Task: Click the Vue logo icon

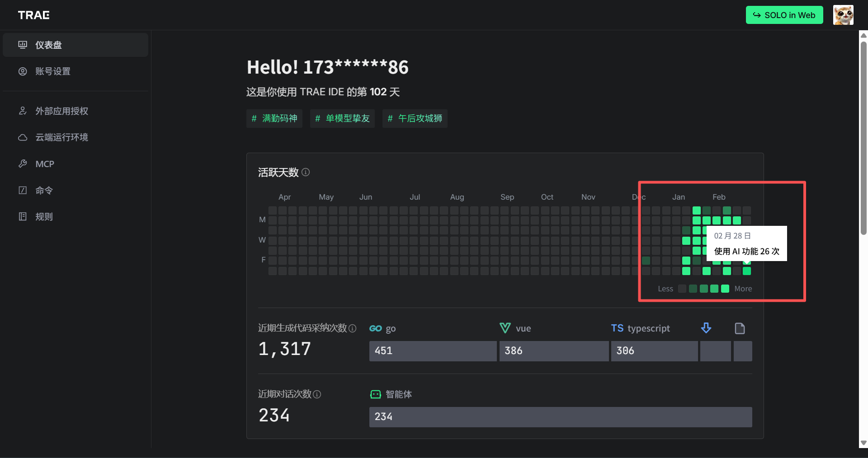Action: (x=505, y=328)
